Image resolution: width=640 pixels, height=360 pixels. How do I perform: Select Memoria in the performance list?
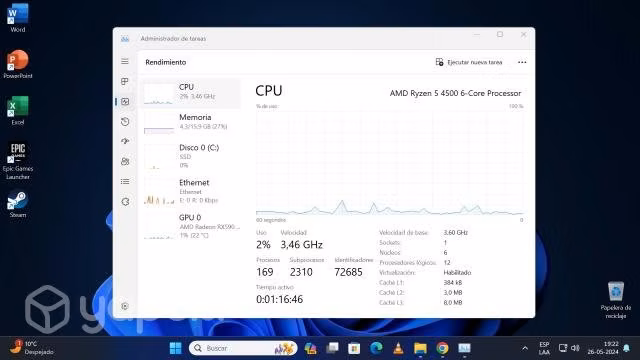click(191, 122)
